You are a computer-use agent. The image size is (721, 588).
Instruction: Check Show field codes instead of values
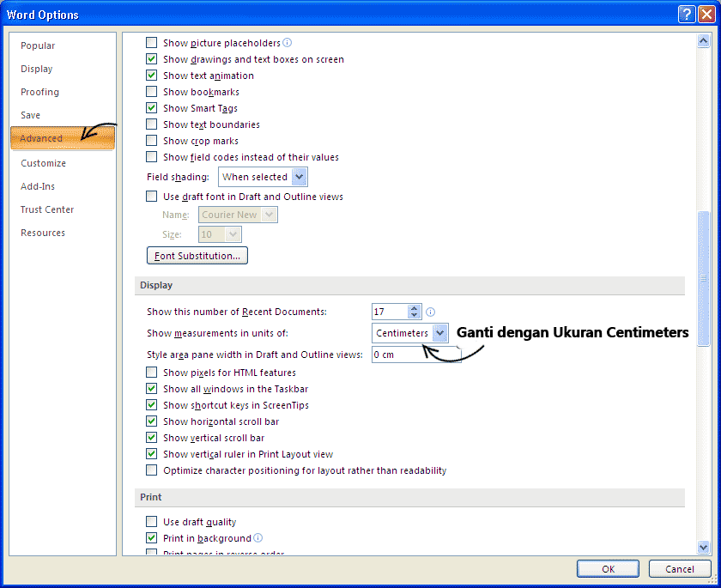pyautogui.click(x=151, y=157)
